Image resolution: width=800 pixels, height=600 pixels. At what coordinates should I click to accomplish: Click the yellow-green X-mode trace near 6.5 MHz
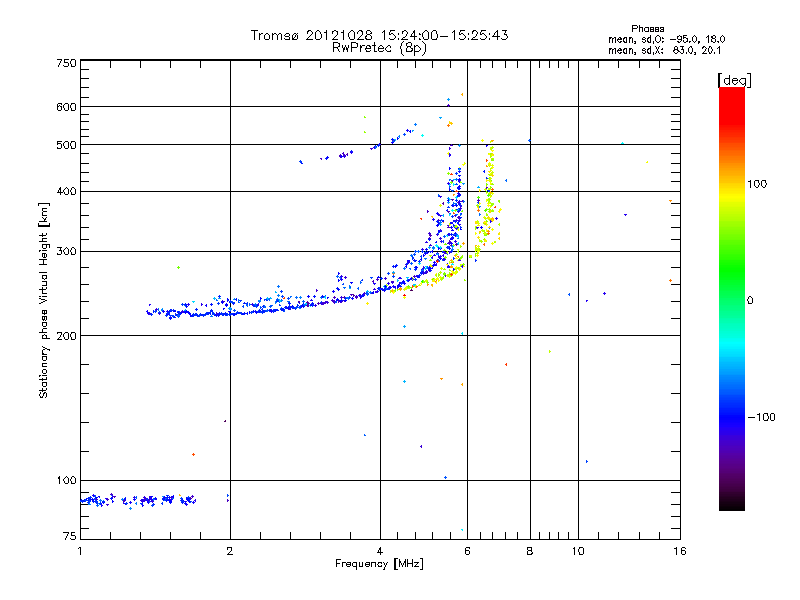487,199
